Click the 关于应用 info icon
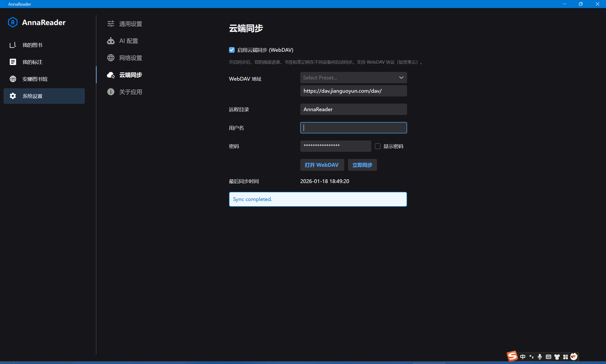The height and width of the screenshot is (364, 606). click(x=111, y=92)
